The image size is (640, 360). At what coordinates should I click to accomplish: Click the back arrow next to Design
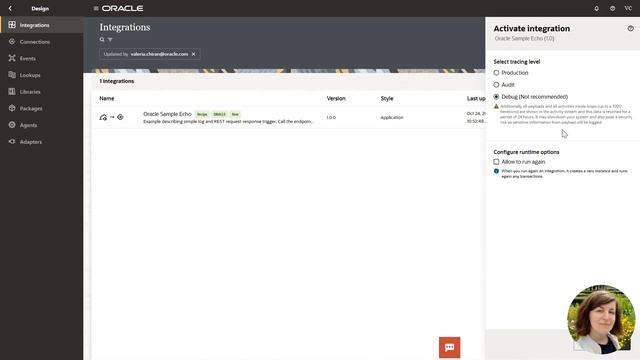click(x=10, y=8)
